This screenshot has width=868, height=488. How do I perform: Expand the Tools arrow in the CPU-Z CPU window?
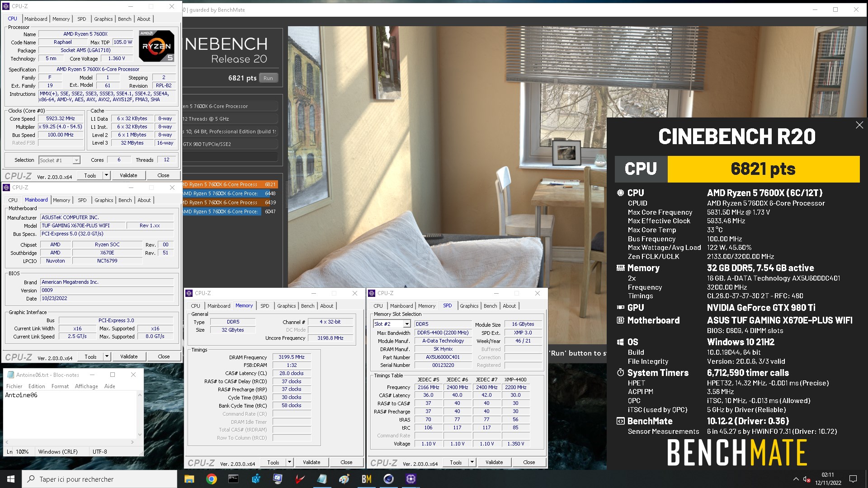(x=107, y=175)
